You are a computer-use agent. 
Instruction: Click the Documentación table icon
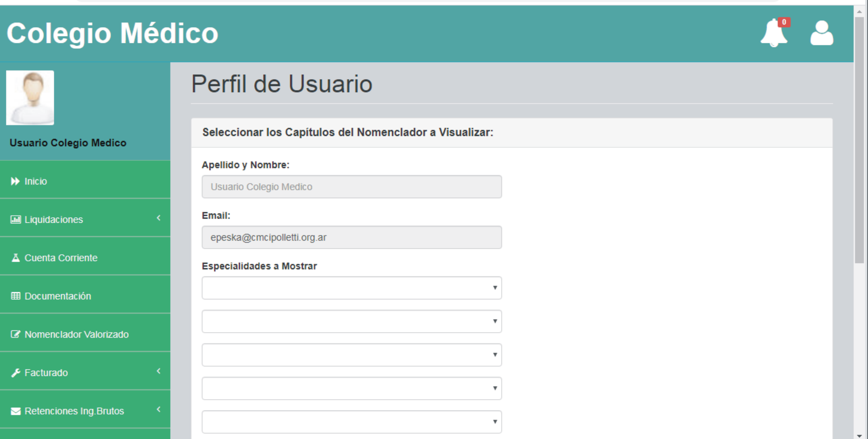coord(15,296)
